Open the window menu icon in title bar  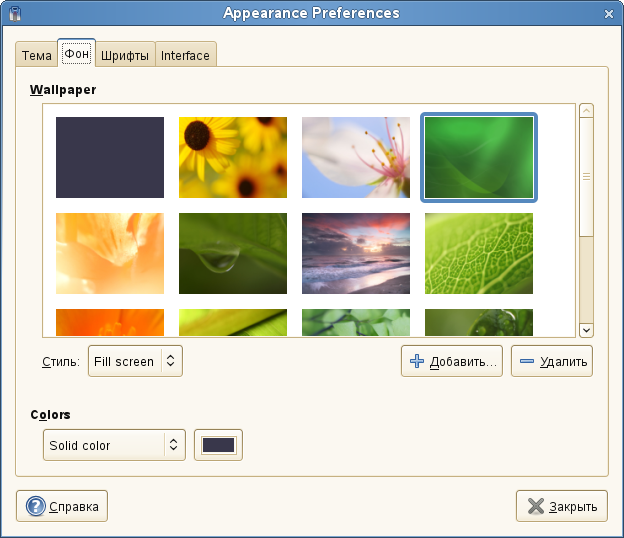click(14, 13)
